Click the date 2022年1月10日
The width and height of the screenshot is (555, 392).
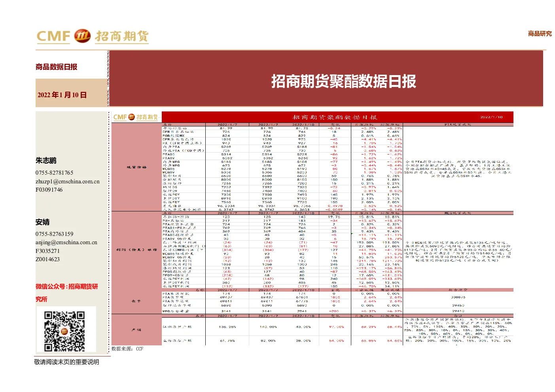pyautogui.click(x=62, y=95)
